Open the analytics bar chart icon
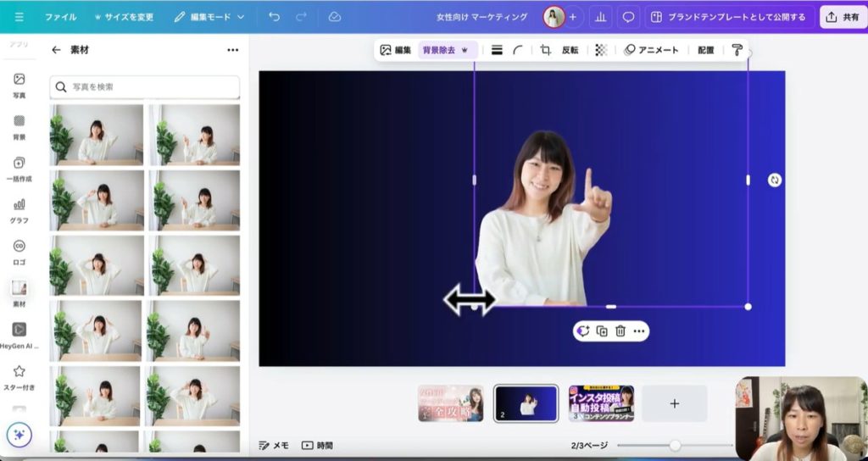The width and height of the screenshot is (868, 461). [601, 17]
